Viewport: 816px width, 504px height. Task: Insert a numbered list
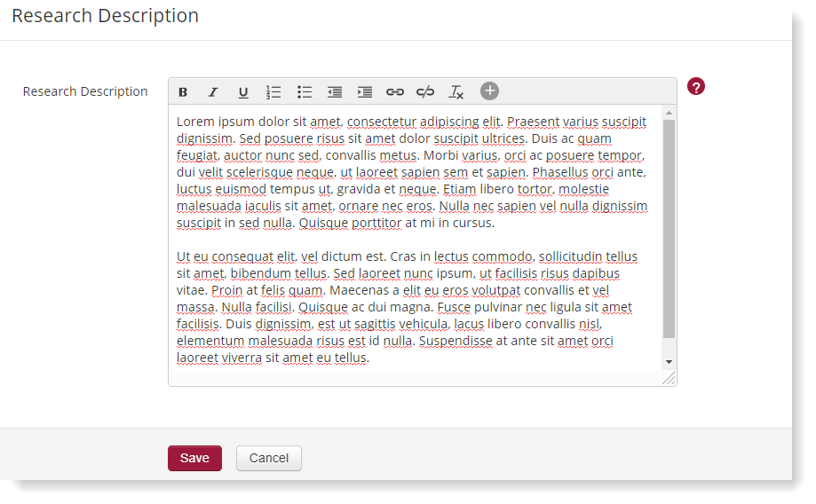coord(273,92)
